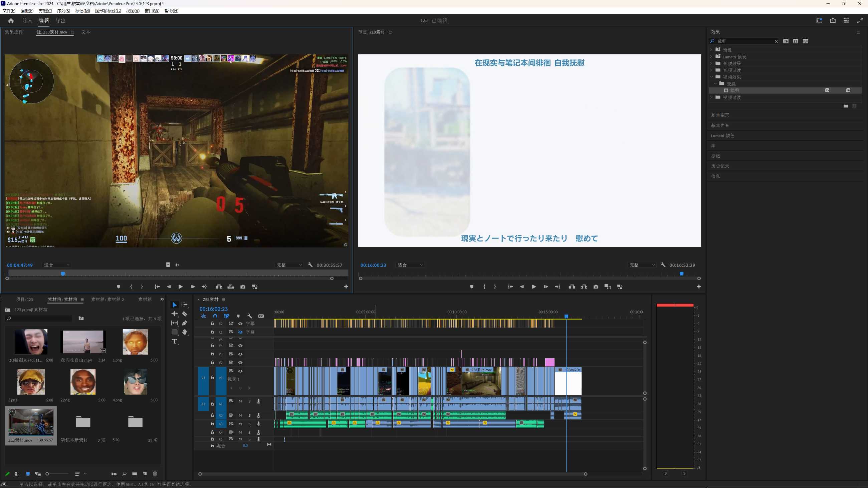Click Source monitor playhead scrubber
868x488 pixels.
click(63, 274)
